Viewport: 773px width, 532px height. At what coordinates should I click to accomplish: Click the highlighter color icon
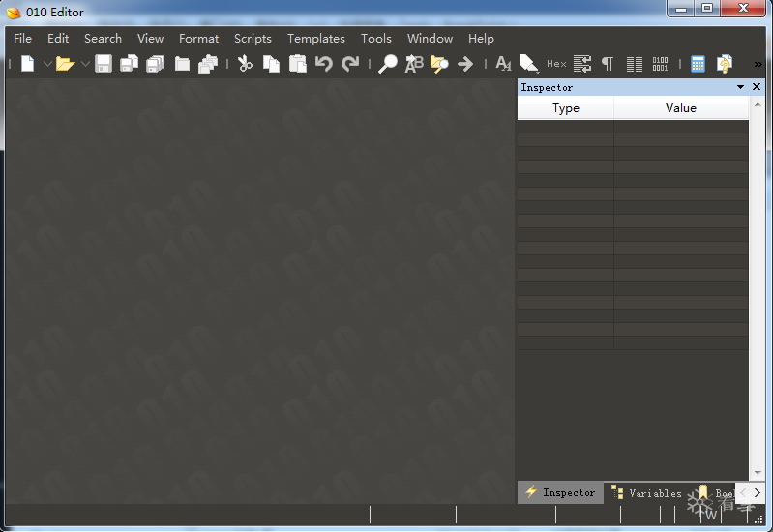(529, 64)
